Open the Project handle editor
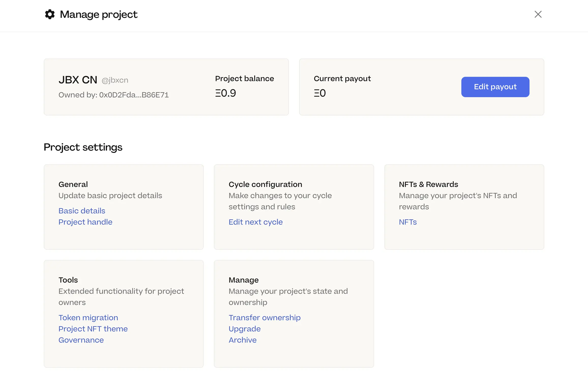Viewport: 588px width, 381px height. pyautogui.click(x=85, y=222)
